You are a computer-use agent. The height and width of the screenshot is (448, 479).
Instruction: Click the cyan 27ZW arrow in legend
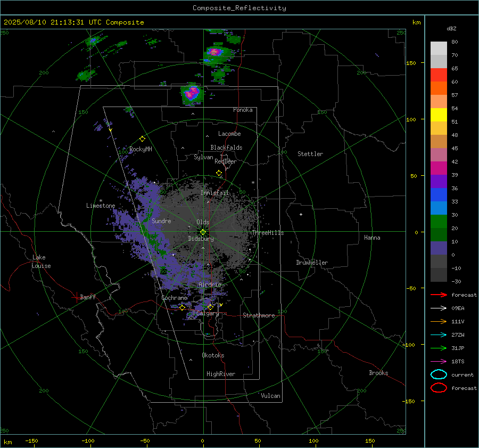tap(439, 335)
